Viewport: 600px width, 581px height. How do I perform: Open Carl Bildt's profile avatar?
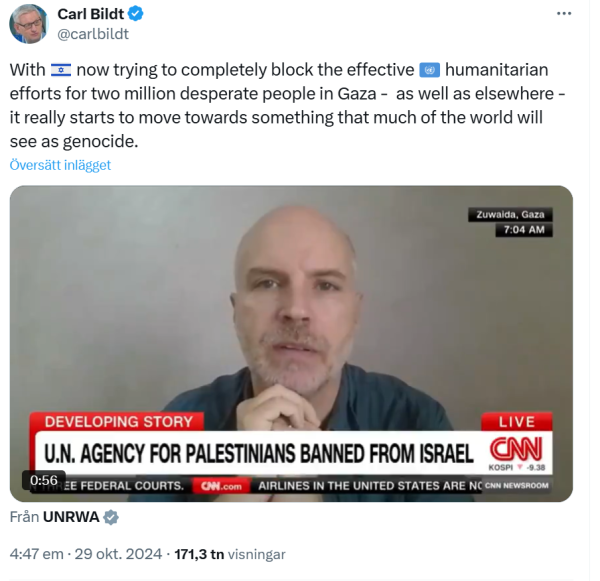29,24
